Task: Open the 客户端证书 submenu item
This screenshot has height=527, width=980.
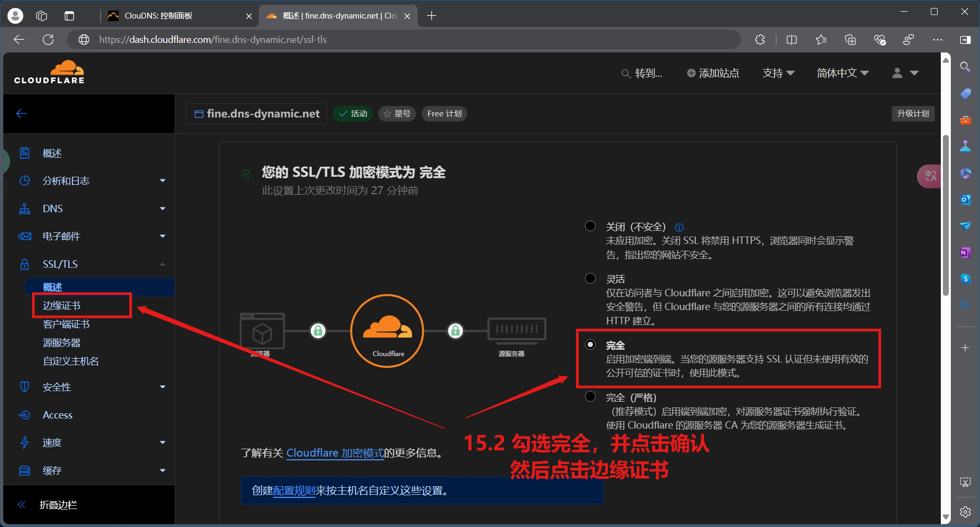Action: click(x=66, y=324)
